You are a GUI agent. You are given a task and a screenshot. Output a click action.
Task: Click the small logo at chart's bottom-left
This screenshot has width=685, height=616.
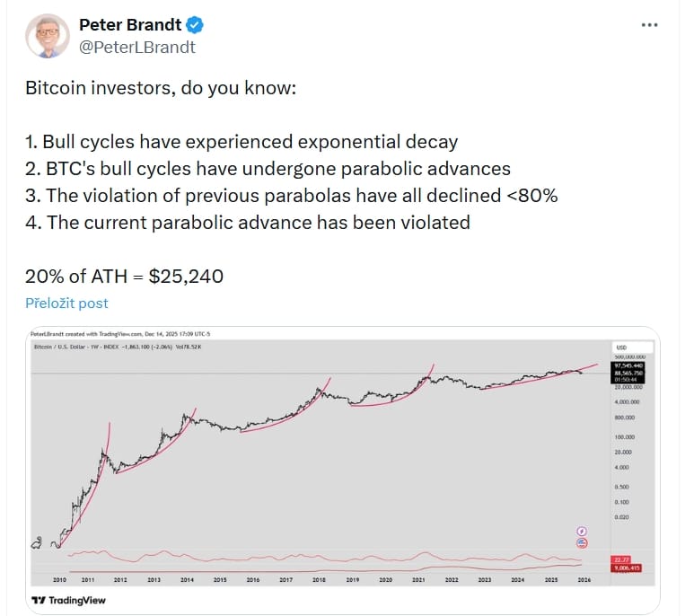click(x=36, y=542)
